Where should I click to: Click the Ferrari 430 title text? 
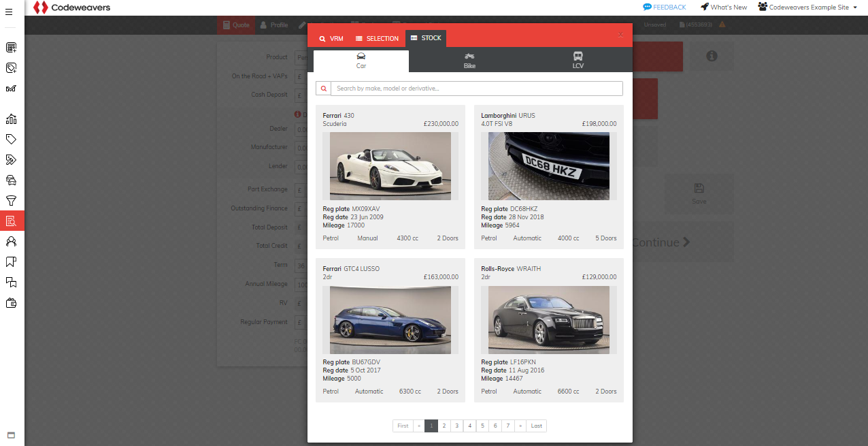click(338, 116)
